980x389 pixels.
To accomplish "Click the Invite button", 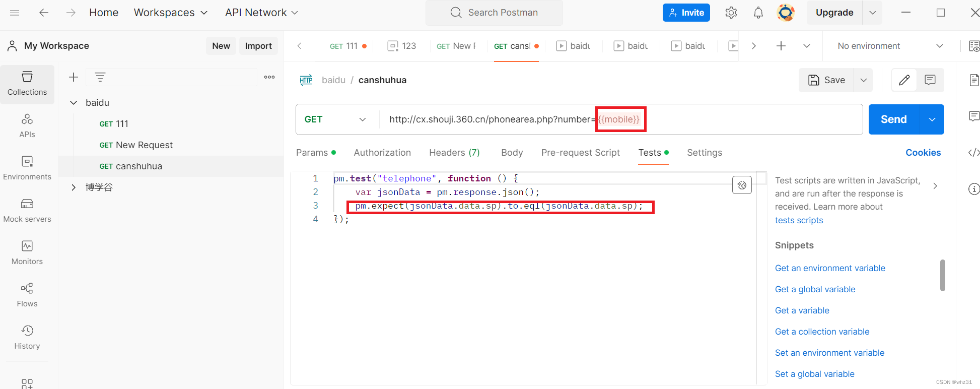I will tap(686, 13).
